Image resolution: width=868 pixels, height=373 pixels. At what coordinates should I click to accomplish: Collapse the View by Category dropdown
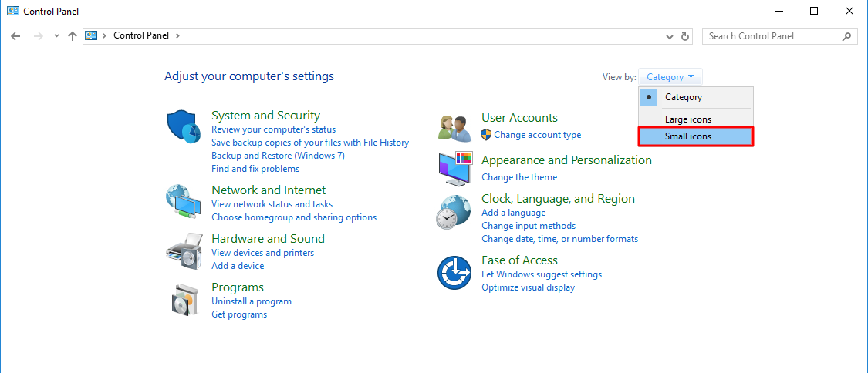[670, 77]
